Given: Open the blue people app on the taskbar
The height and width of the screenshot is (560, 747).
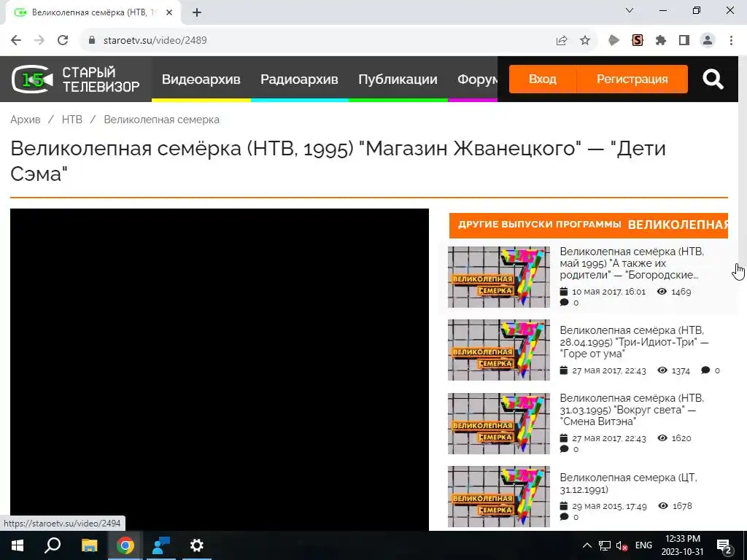Looking at the screenshot, I should pyautogui.click(x=161, y=545).
